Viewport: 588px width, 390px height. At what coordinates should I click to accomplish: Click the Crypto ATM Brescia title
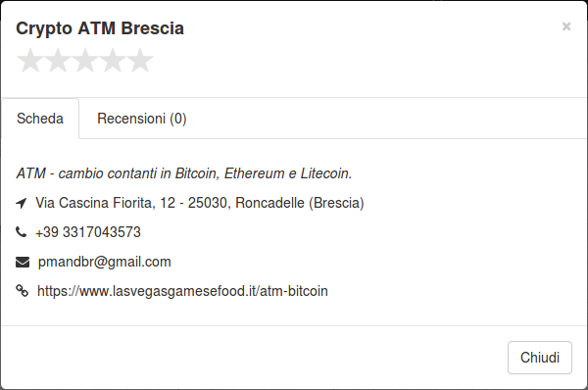pos(100,28)
